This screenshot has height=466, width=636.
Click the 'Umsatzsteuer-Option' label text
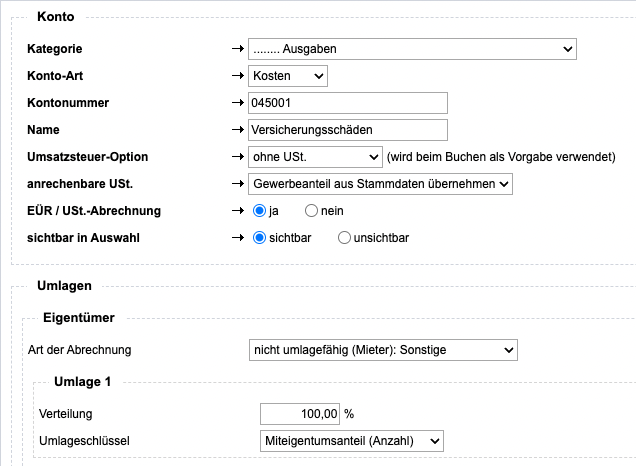click(88, 157)
